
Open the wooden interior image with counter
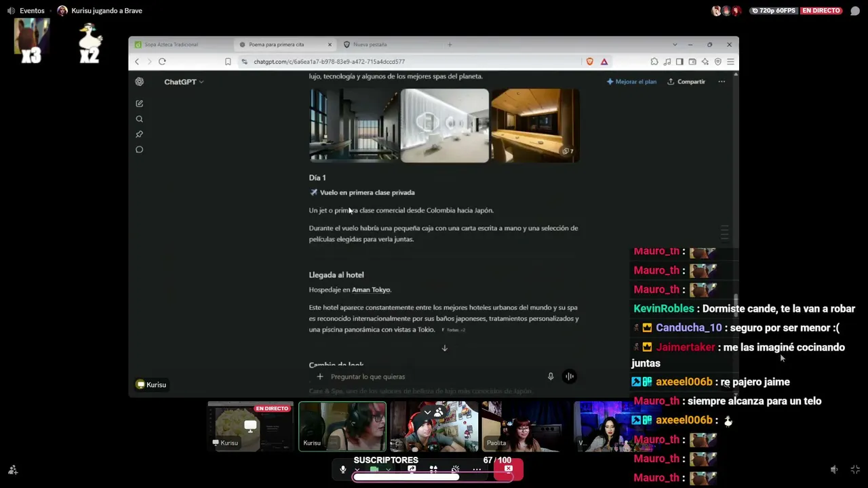click(x=535, y=125)
